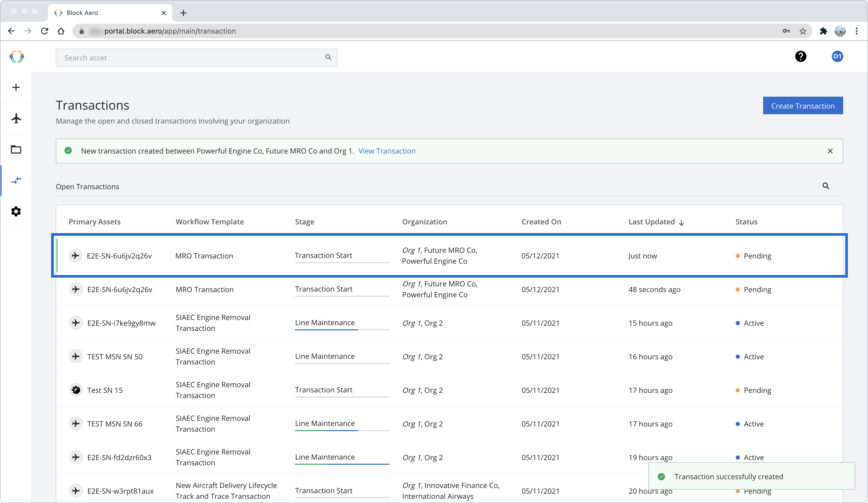Click the help question mark icon
868x503 pixels.
(801, 57)
